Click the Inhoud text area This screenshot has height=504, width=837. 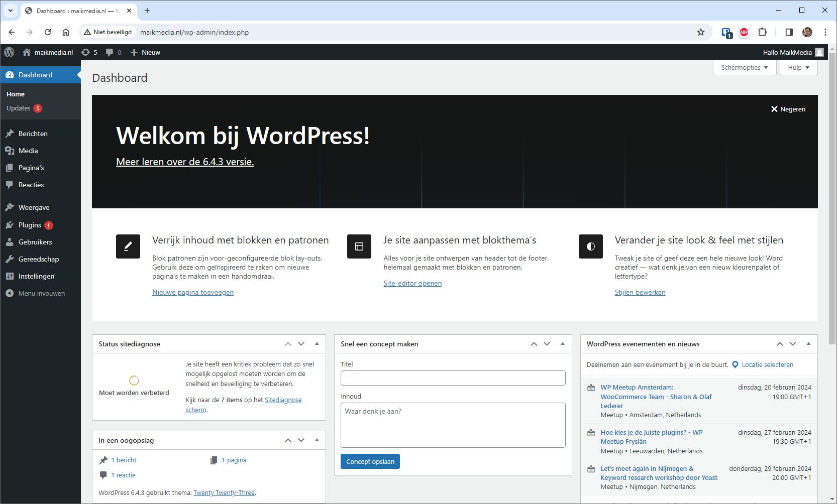[453, 425]
